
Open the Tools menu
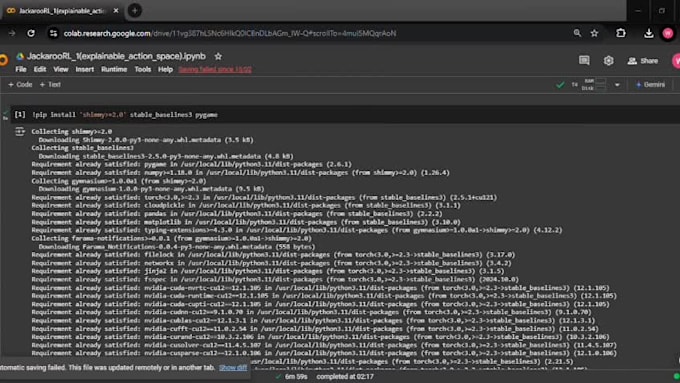(143, 69)
